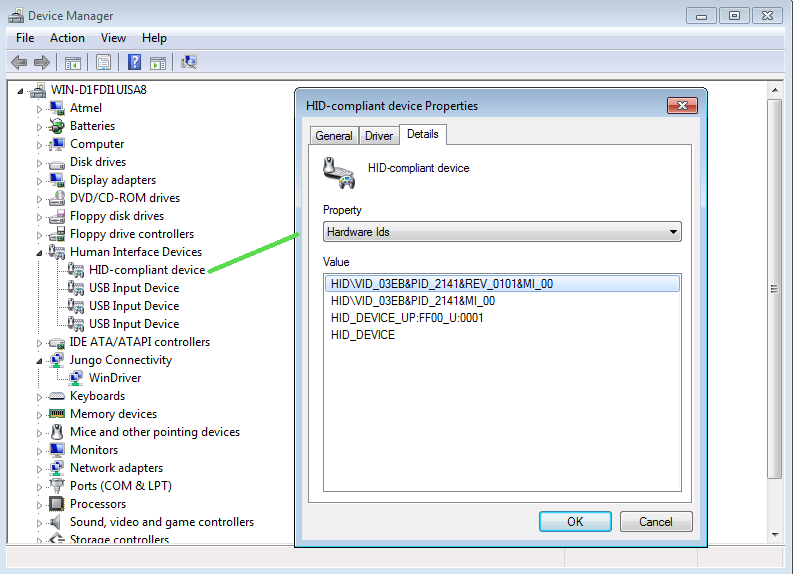
Task: Click the Properties toolbar icon
Action: (104, 63)
